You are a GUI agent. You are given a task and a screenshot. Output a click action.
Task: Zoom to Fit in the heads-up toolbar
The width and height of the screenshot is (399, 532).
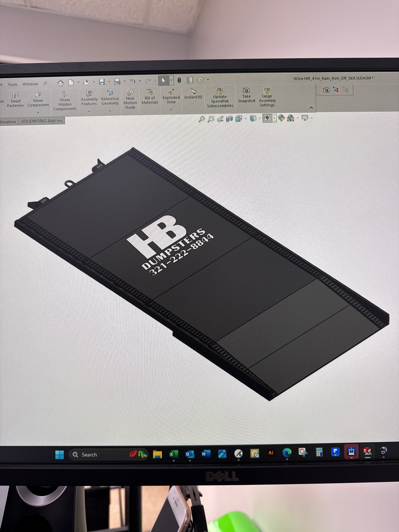tap(201, 119)
